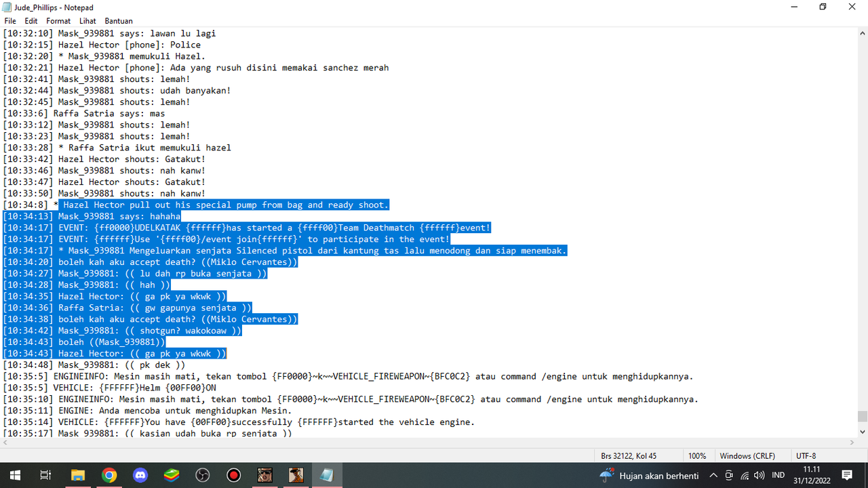Click the 100% zoom status entry
The height and width of the screenshot is (488, 868).
(697, 456)
